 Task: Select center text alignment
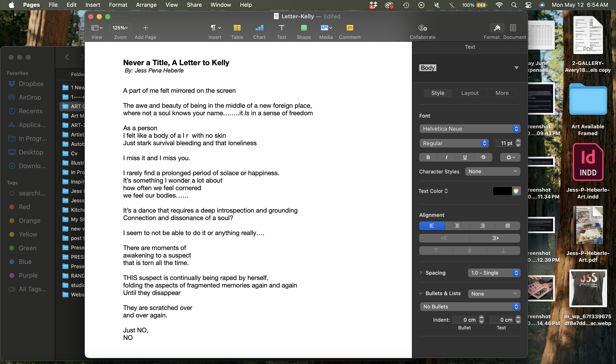(457, 226)
